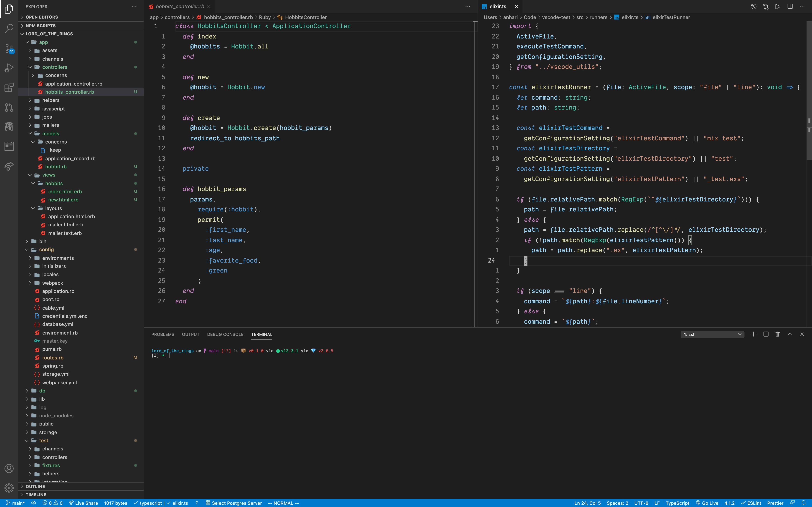
Task: Switch to the DEBUG CONSOLE tab
Action: pyautogui.click(x=225, y=334)
